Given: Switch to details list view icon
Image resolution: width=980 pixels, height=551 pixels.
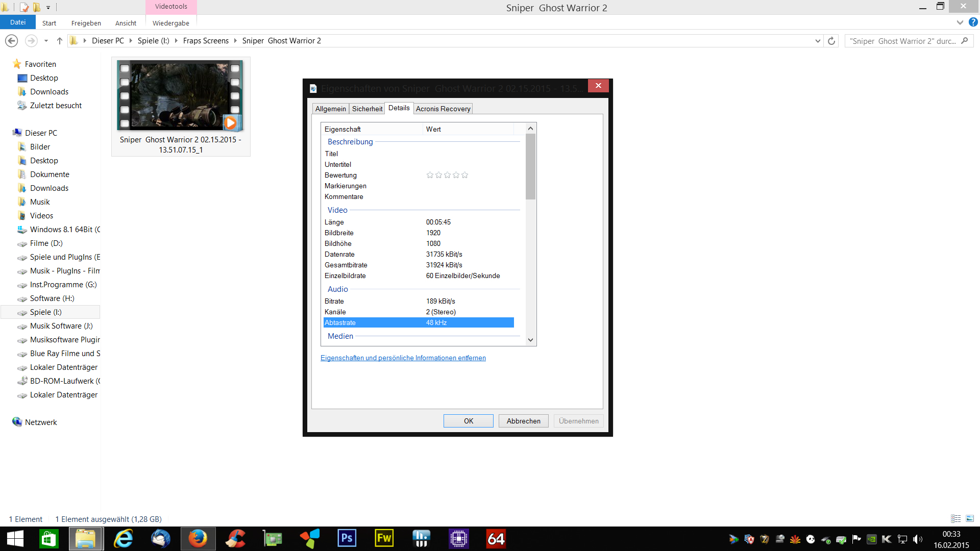Looking at the screenshot, I should (955, 518).
